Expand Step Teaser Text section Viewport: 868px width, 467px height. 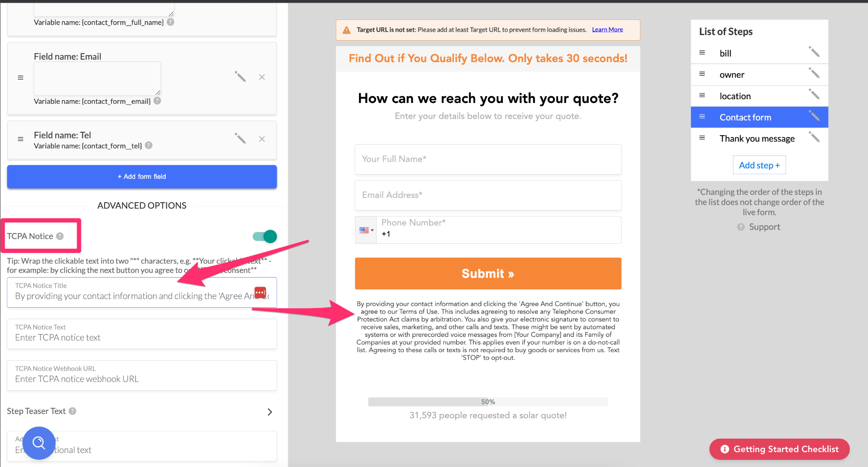(x=270, y=412)
